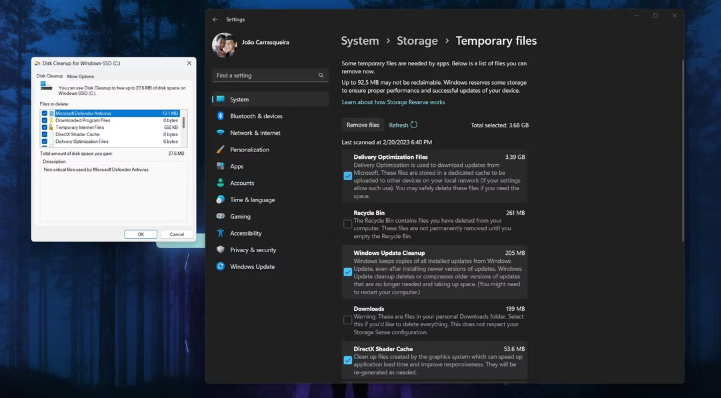Click the Accounts person icon
The height and width of the screenshot is (398, 721).
click(x=221, y=183)
